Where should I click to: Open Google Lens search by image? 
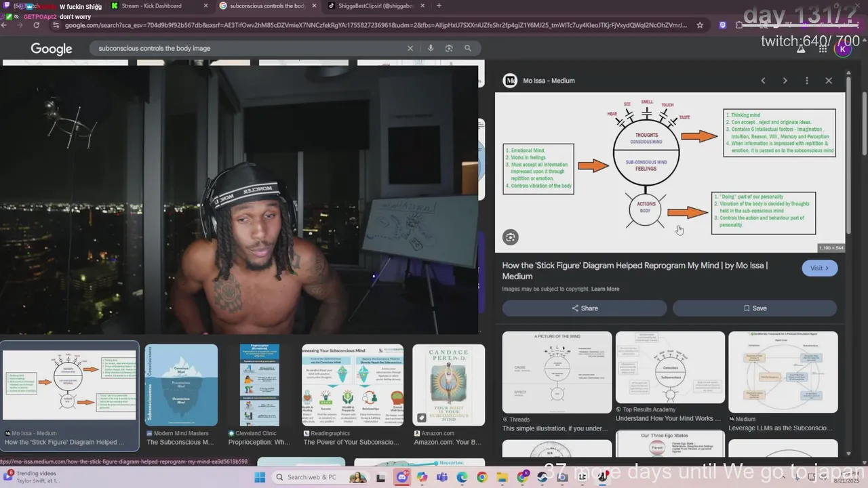449,48
